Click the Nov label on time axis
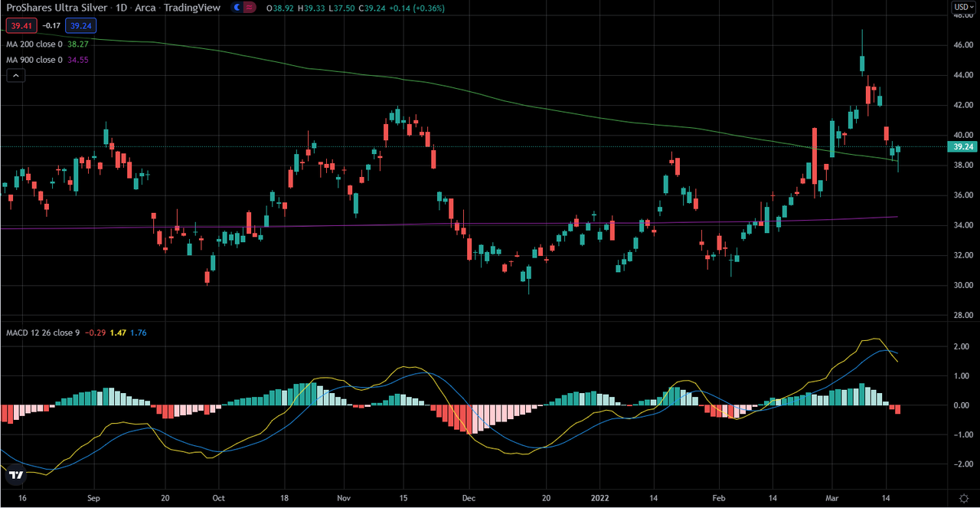980x508 pixels. coord(344,497)
